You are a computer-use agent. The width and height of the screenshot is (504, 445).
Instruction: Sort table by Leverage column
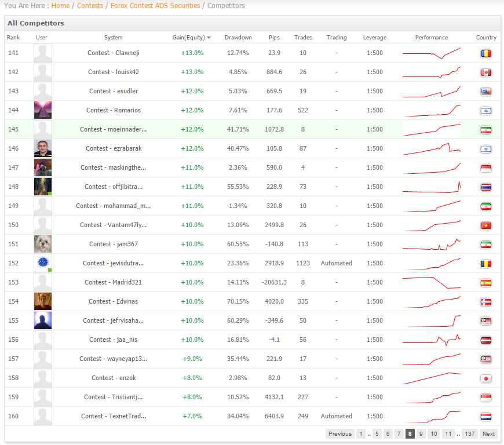pos(375,37)
